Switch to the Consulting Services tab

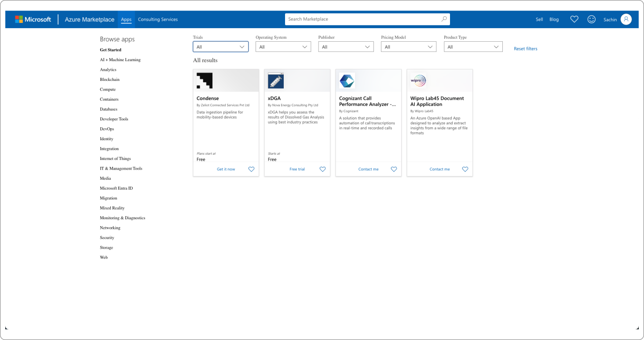(158, 19)
